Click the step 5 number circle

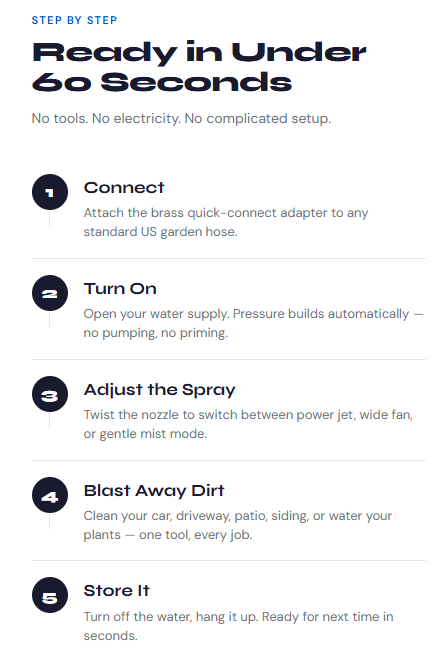coord(50,595)
